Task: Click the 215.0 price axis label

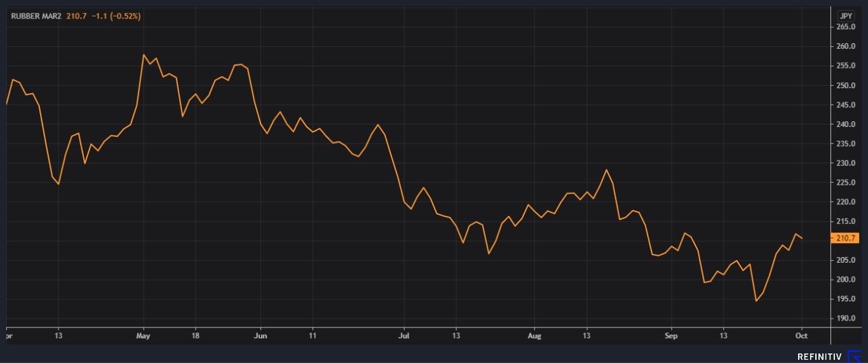Action: tap(847, 221)
